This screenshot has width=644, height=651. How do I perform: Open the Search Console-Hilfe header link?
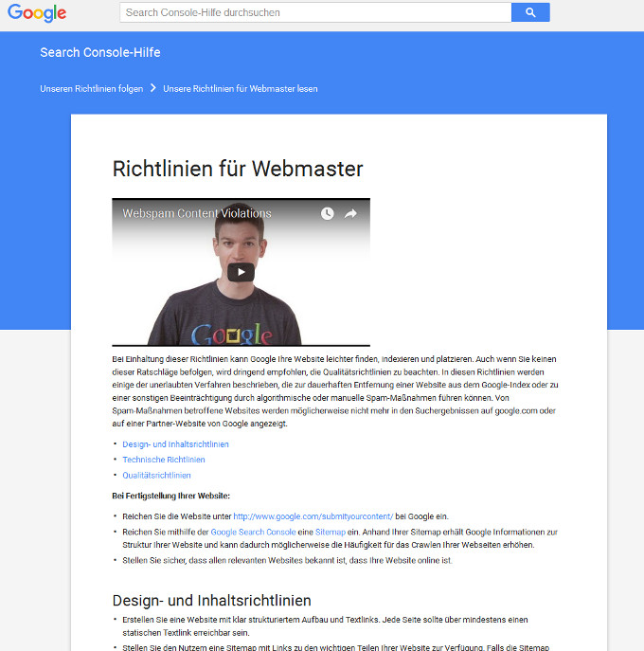pos(100,52)
